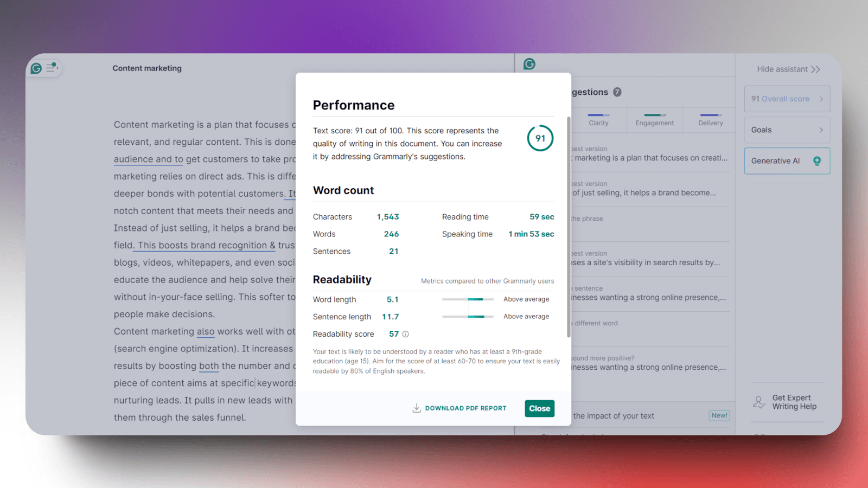This screenshot has height=488, width=868.
Task: Switch to the Engagement tab
Action: (x=655, y=120)
